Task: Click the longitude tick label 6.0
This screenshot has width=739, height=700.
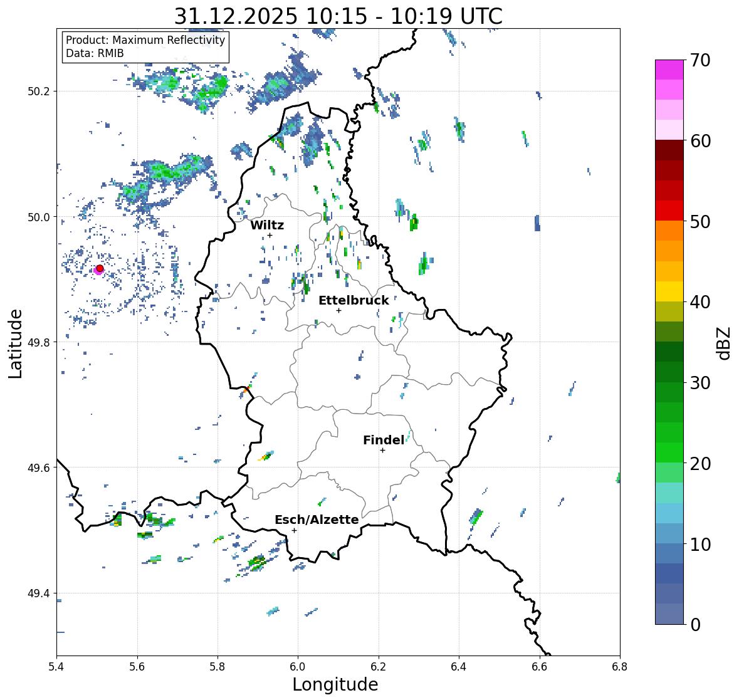Action: pos(298,667)
